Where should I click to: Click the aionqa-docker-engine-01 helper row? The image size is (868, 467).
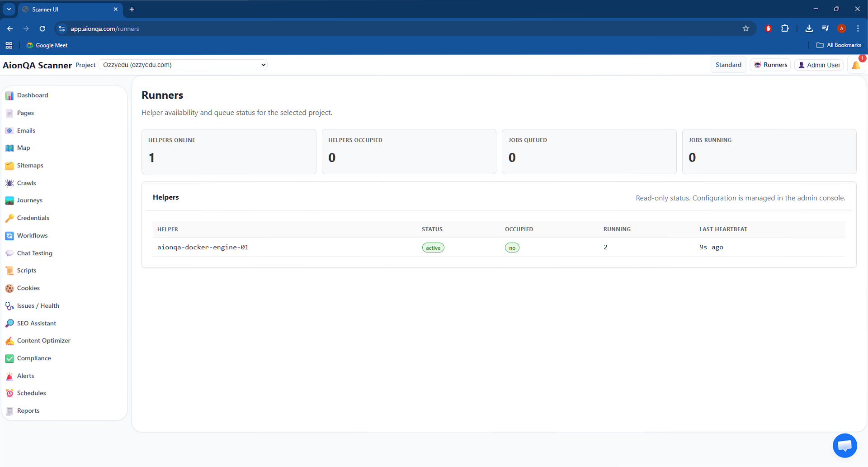coord(203,247)
